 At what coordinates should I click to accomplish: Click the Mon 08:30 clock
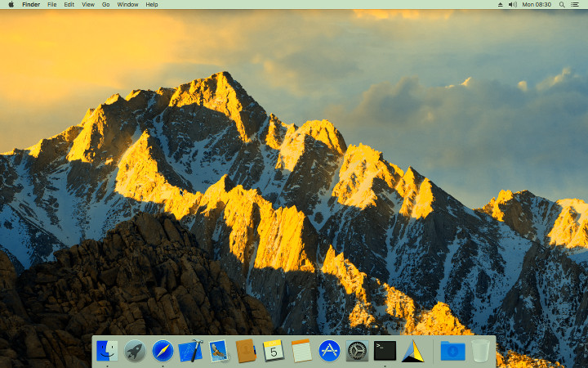[x=537, y=5]
